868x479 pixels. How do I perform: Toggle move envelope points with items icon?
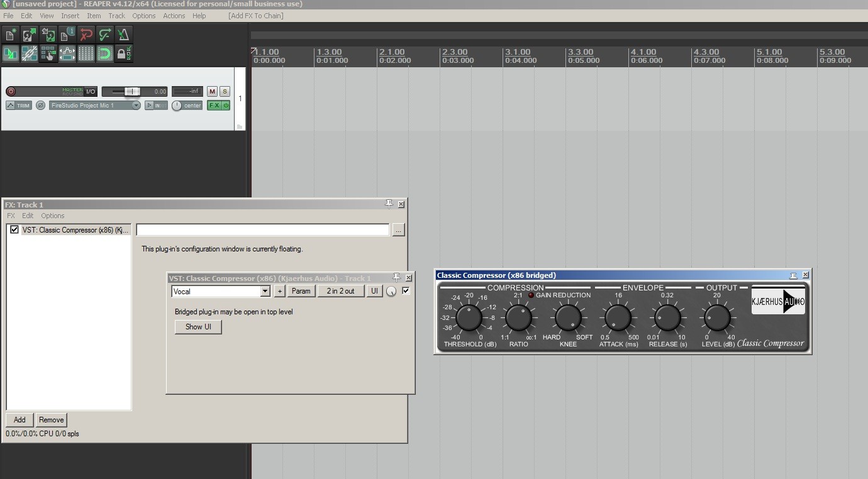tap(67, 53)
